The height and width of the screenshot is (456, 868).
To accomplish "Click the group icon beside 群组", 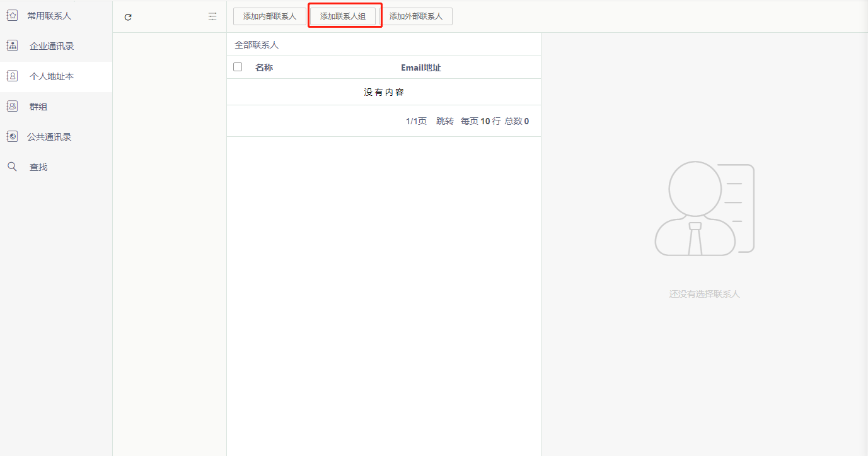I will [x=12, y=106].
